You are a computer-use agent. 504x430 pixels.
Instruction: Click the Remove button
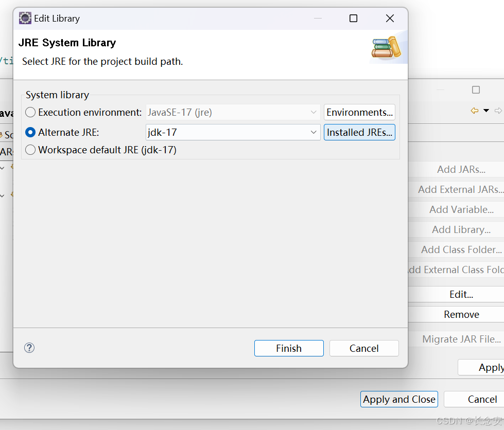pyautogui.click(x=461, y=314)
